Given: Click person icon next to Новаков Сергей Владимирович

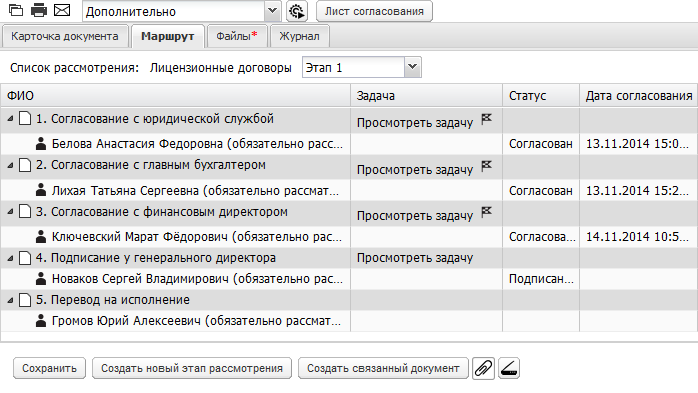Looking at the screenshot, I should 41,279.
